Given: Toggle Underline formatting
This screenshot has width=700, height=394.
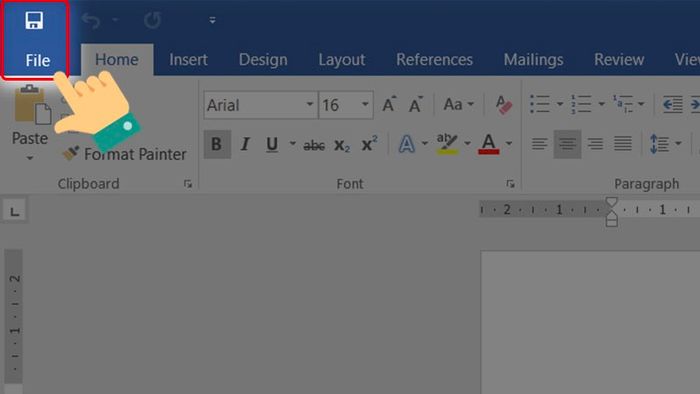Looking at the screenshot, I should pyautogui.click(x=272, y=144).
